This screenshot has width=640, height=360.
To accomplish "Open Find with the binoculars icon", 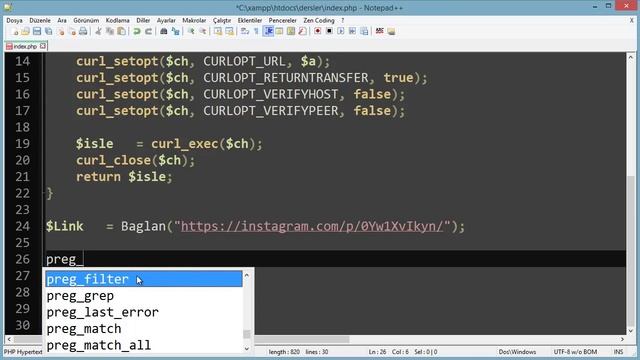I will [x=164, y=31].
